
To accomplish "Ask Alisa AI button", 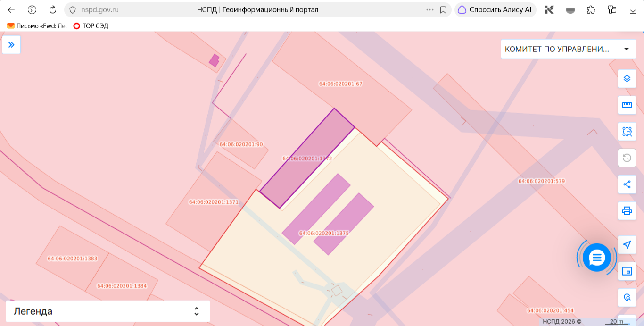I will (495, 9).
